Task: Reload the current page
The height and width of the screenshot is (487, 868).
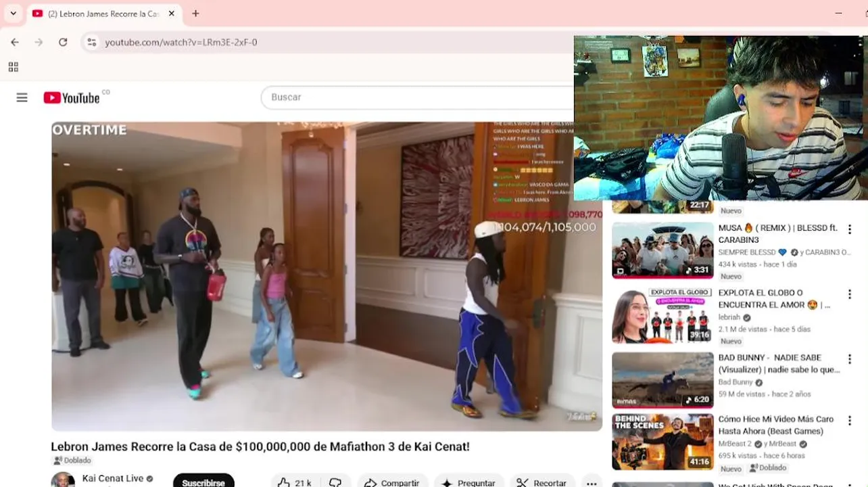Action: pos(63,42)
